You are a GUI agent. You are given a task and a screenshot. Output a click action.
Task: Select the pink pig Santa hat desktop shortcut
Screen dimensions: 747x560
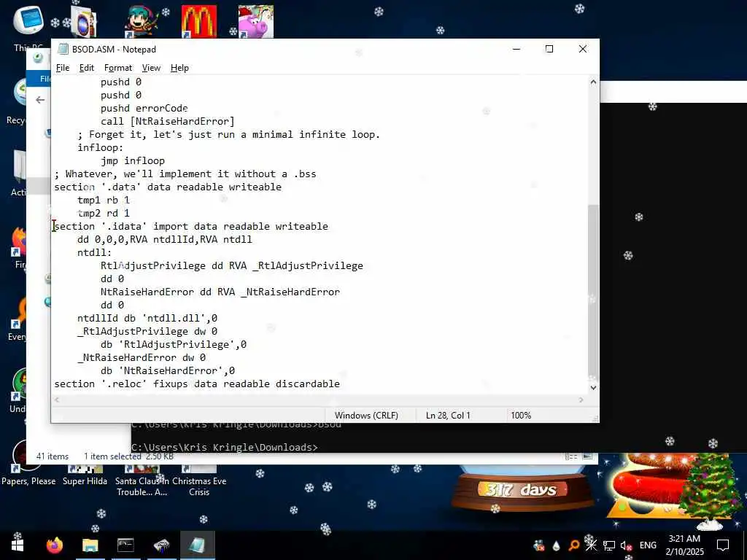click(x=256, y=21)
